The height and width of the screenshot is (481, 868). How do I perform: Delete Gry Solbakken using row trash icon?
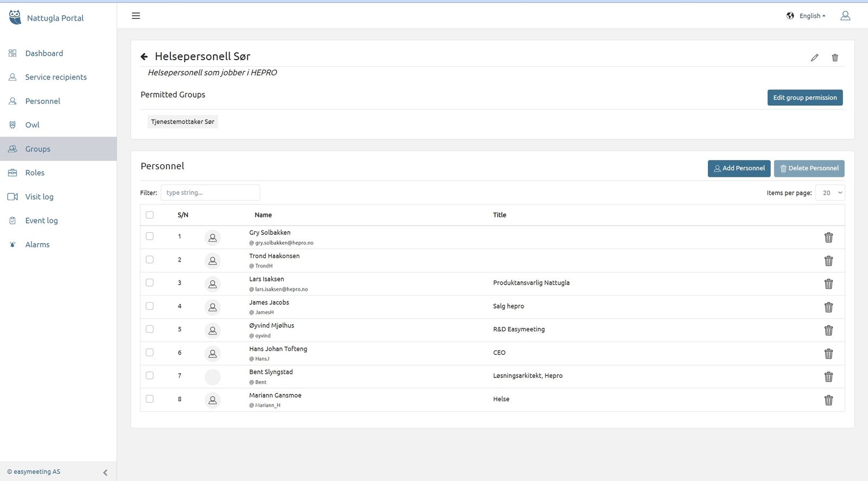[x=828, y=238]
